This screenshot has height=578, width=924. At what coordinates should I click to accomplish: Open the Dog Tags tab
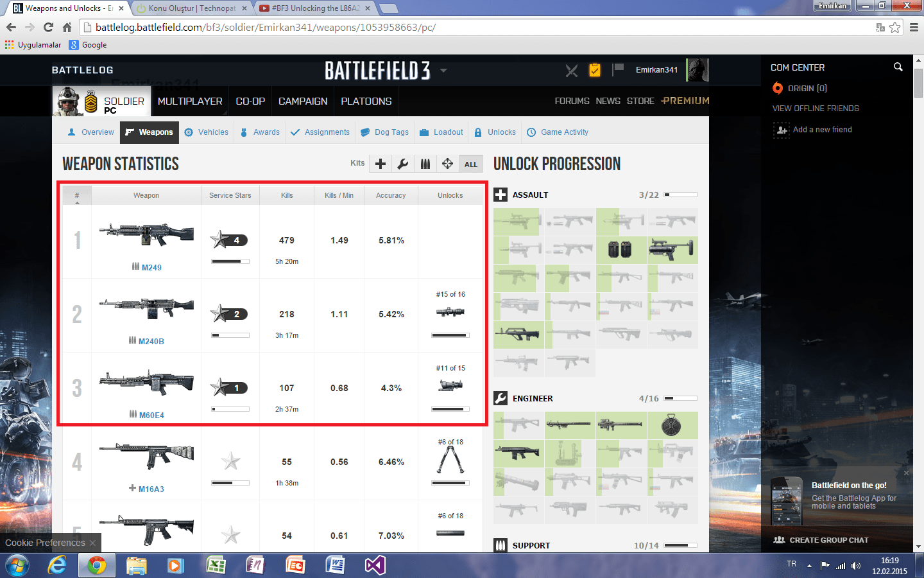click(385, 132)
